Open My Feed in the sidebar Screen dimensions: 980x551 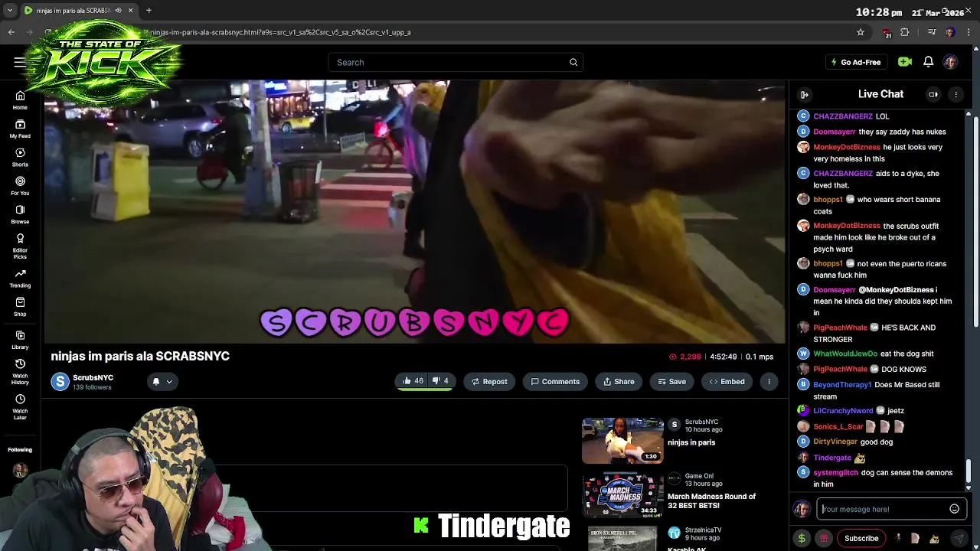[20, 129]
